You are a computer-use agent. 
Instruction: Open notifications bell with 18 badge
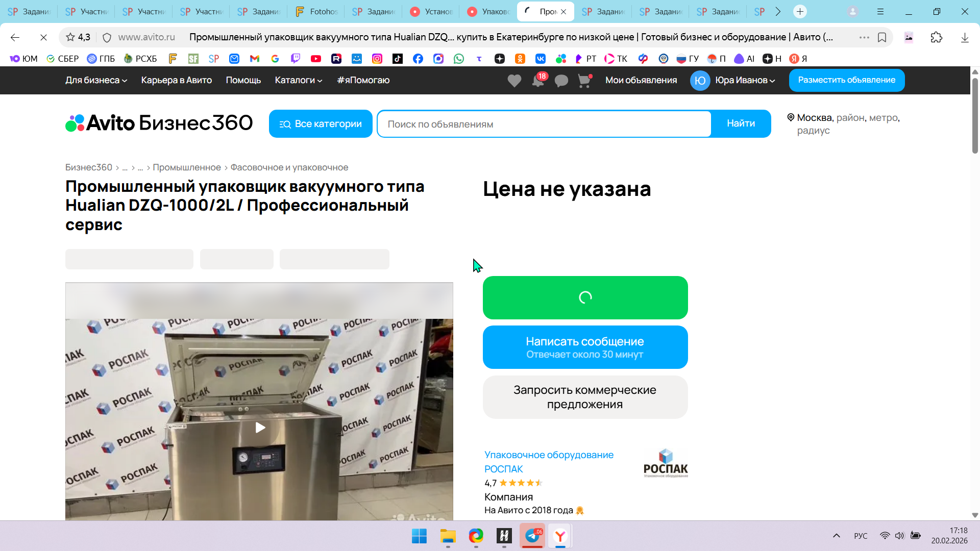(x=538, y=81)
